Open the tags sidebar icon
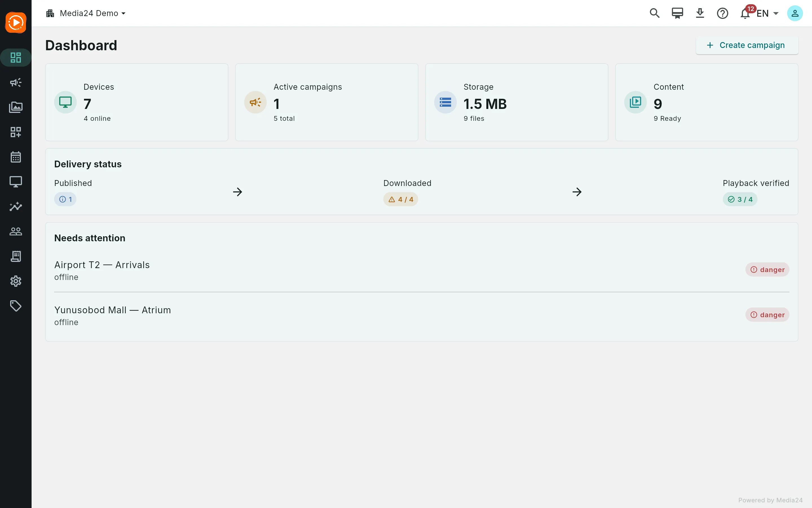 click(x=16, y=306)
